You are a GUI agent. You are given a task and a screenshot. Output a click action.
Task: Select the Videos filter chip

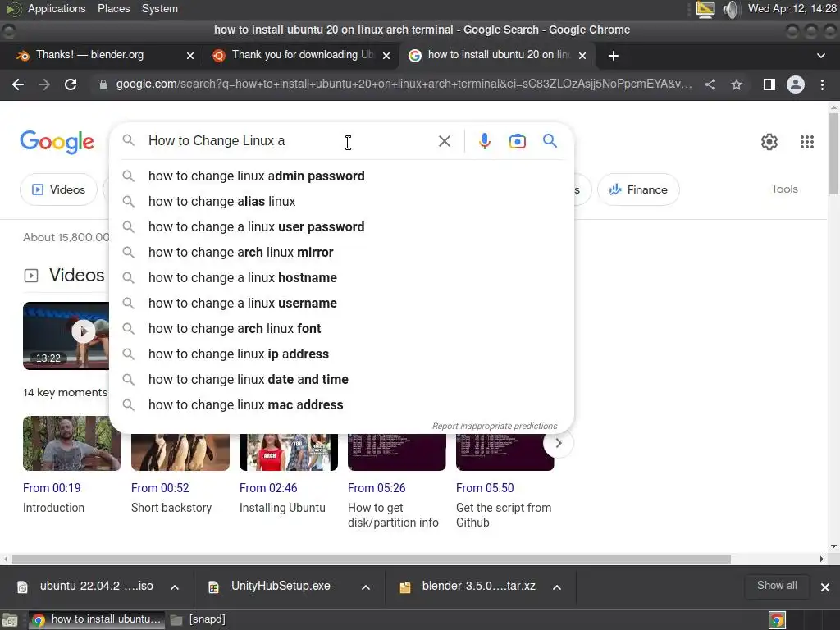[58, 189]
